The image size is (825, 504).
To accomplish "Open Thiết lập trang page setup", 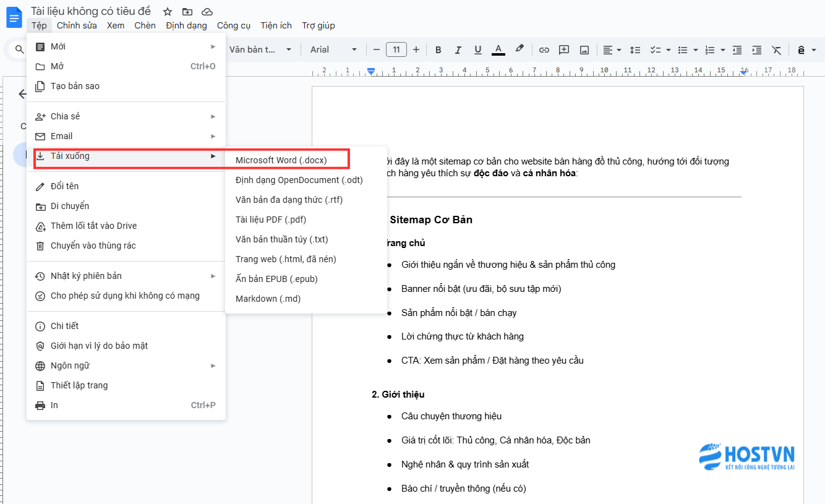I will point(126,385).
